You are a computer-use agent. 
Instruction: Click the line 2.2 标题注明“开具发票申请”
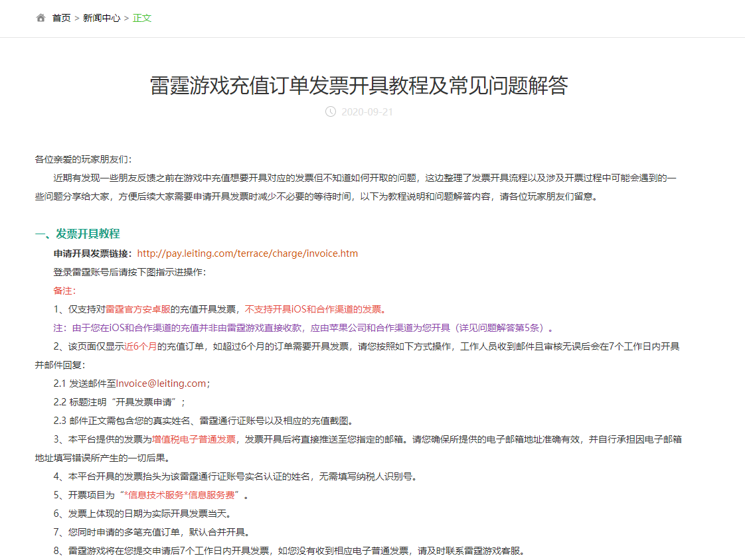pyautogui.click(x=120, y=402)
